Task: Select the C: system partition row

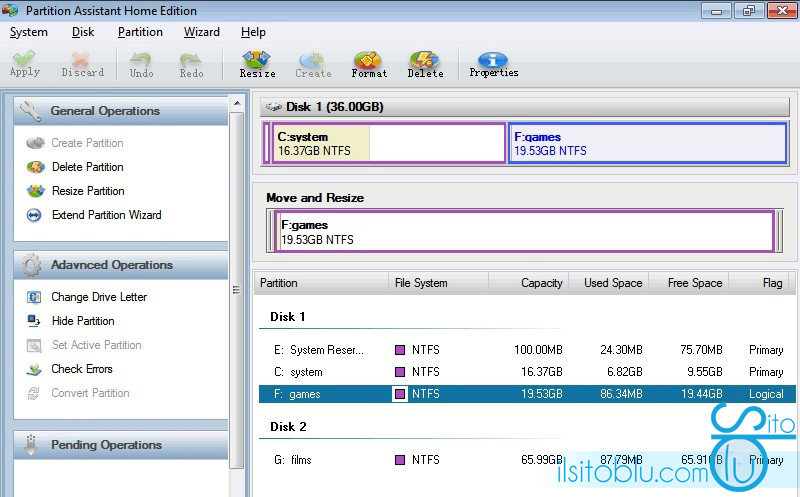Action: 527,372
